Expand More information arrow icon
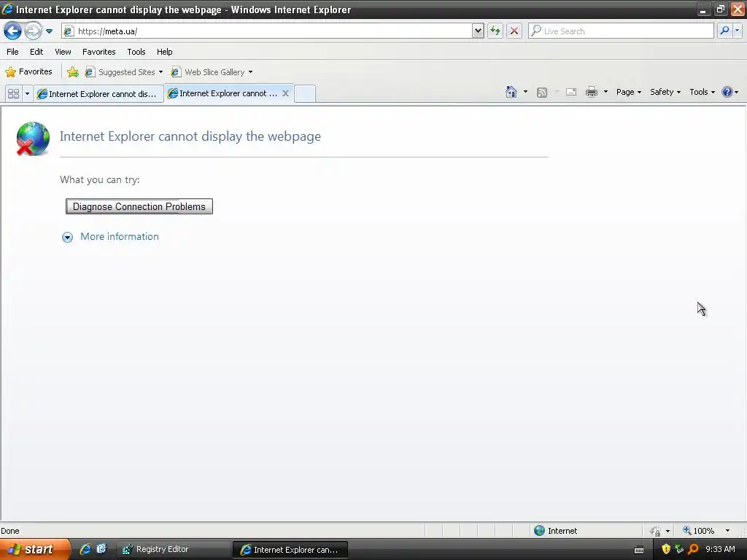Viewport: 747px width, 560px height. pos(67,237)
